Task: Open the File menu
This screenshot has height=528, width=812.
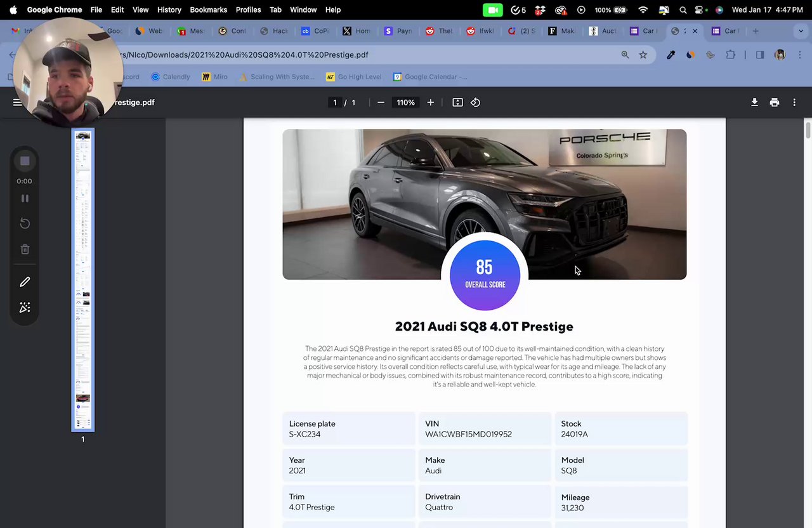Action: click(96, 10)
